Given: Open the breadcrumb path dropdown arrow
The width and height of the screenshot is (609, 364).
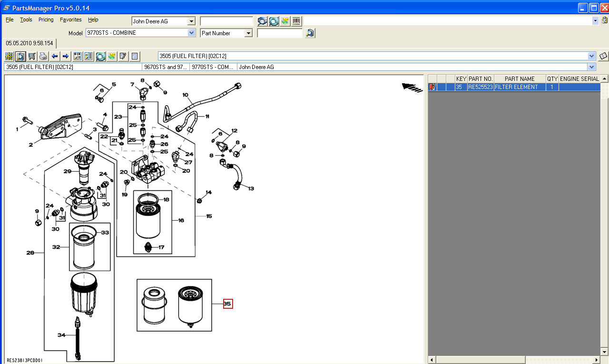Looking at the screenshot, I should click(x=592, y=67).
